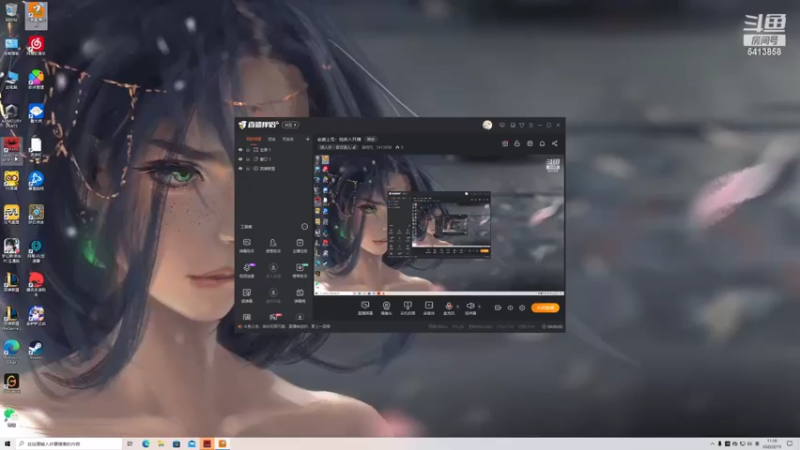Switch to the third scene tab
This screenshot has height=450, width=800.
pos(288,139)
